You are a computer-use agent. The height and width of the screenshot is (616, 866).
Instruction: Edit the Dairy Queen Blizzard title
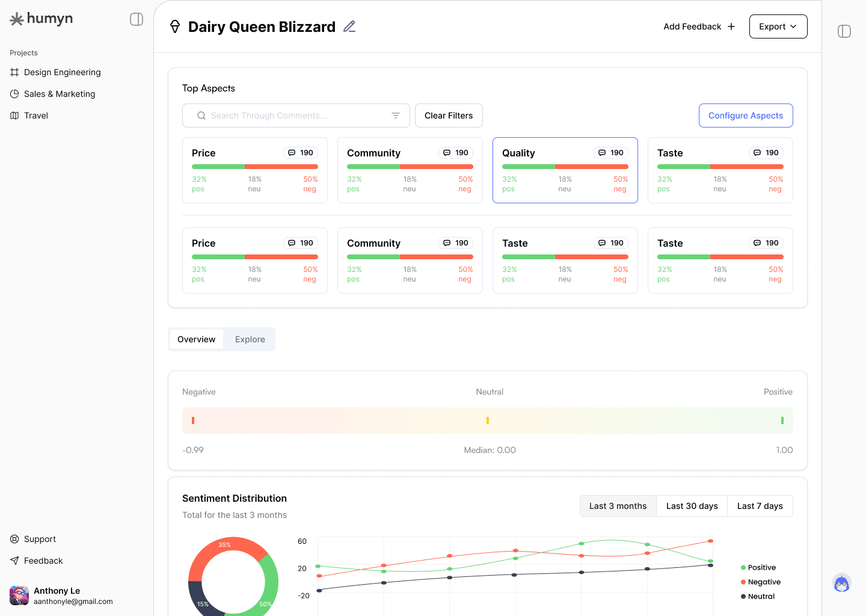click(349, 26)
